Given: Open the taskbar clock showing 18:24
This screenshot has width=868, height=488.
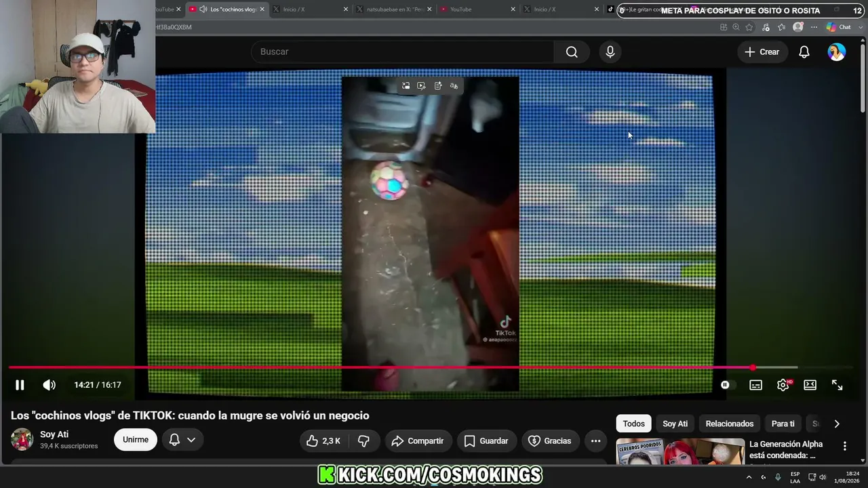Looking at the screenshot, I should (847, 477).
